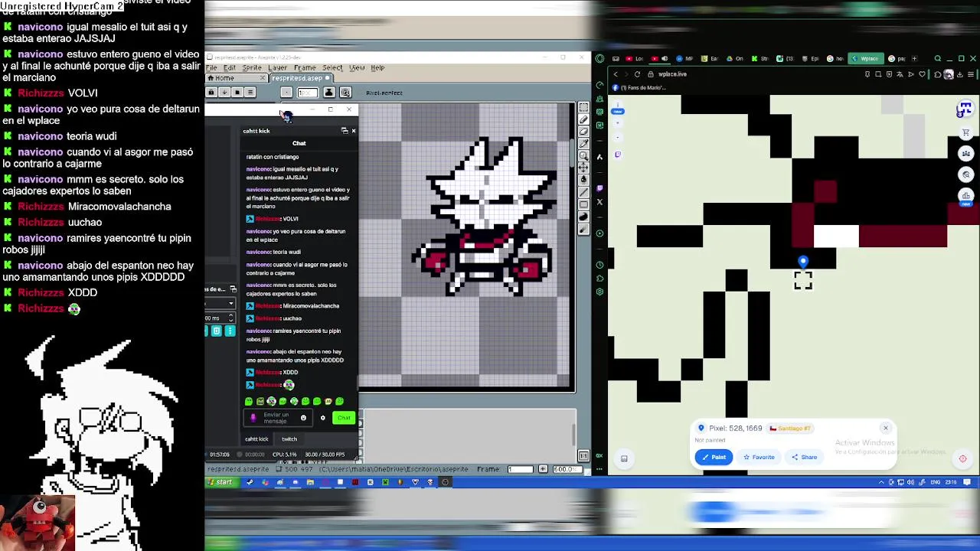The width and height of the screenshot is (980, 551).
Task: Click the Twitch icon on wplace map
Action: [618, 155]
